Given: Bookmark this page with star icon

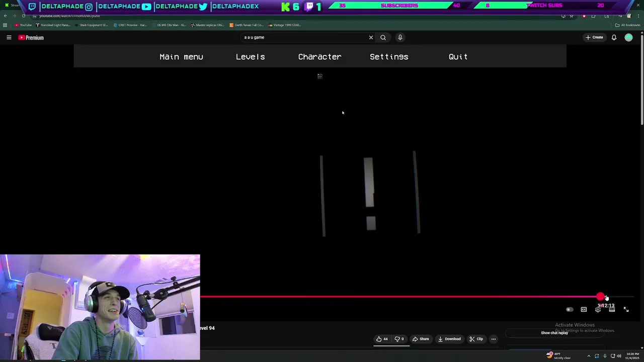Looking at the screenshot, I should [x=572, y=16].
